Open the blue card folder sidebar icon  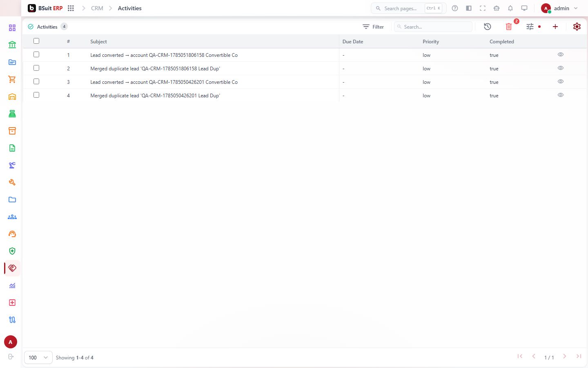[12, 62]
